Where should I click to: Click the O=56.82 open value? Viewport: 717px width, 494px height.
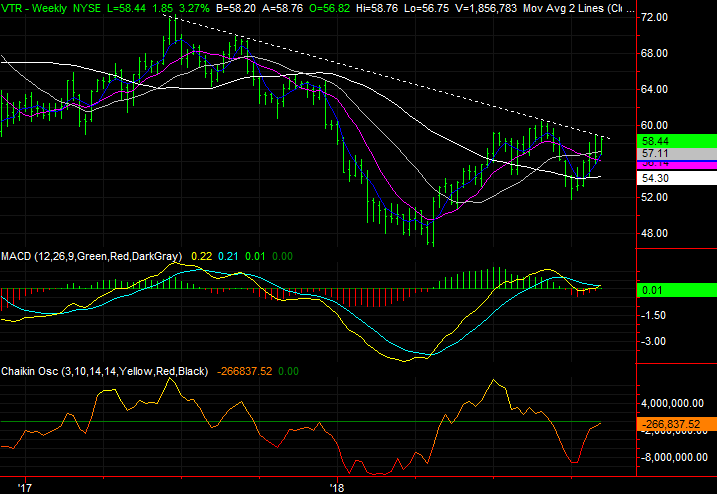coord(330,8)
